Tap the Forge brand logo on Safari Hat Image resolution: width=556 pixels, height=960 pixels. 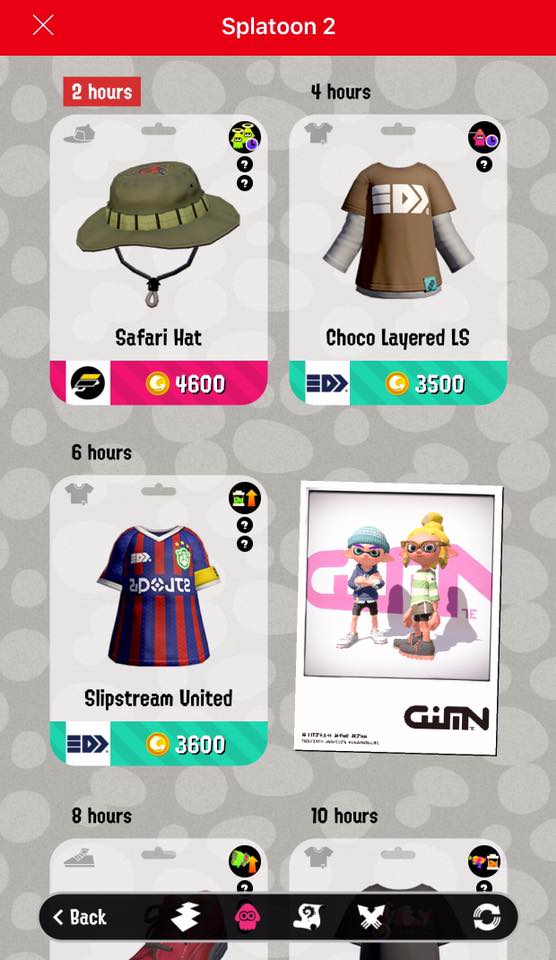click(88, 383)
